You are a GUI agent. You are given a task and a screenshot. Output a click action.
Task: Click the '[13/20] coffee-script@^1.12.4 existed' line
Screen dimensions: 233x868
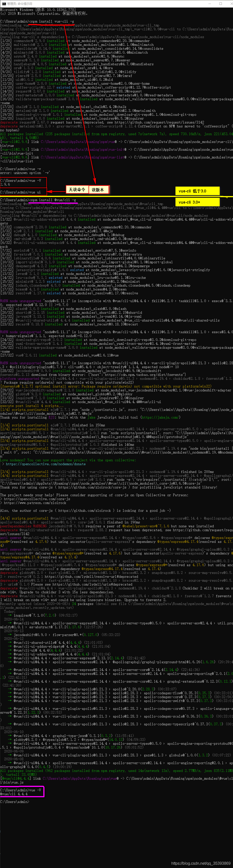[86, 87]
